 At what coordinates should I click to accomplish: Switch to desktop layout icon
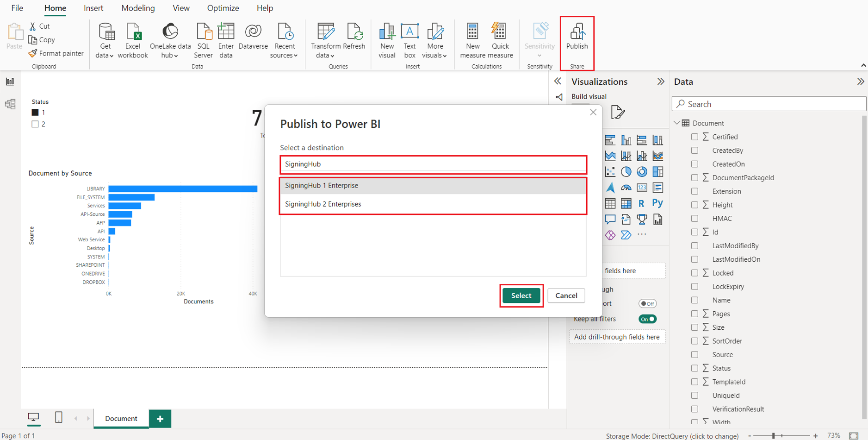tap(33, 417)
